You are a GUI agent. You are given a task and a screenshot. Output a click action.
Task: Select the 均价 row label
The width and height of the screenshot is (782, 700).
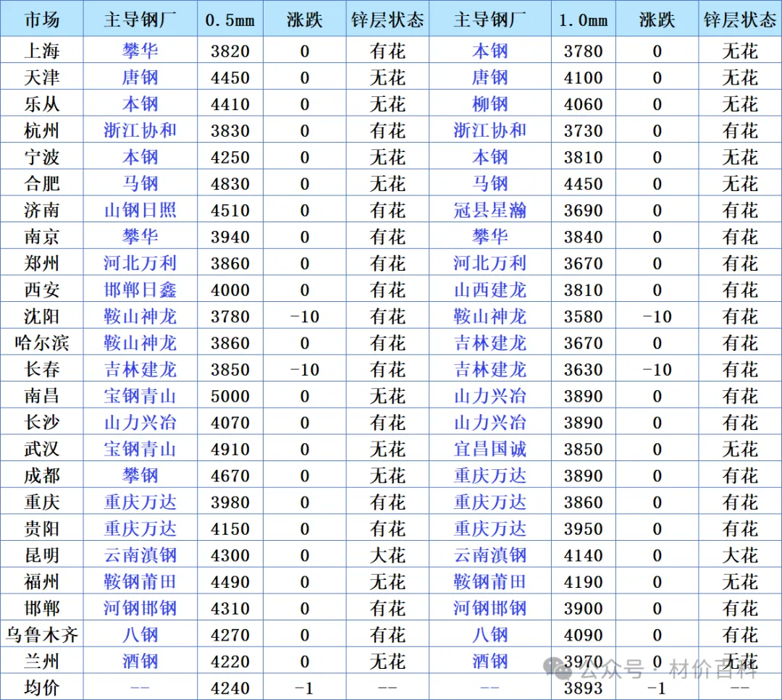(x=42, y=688)
